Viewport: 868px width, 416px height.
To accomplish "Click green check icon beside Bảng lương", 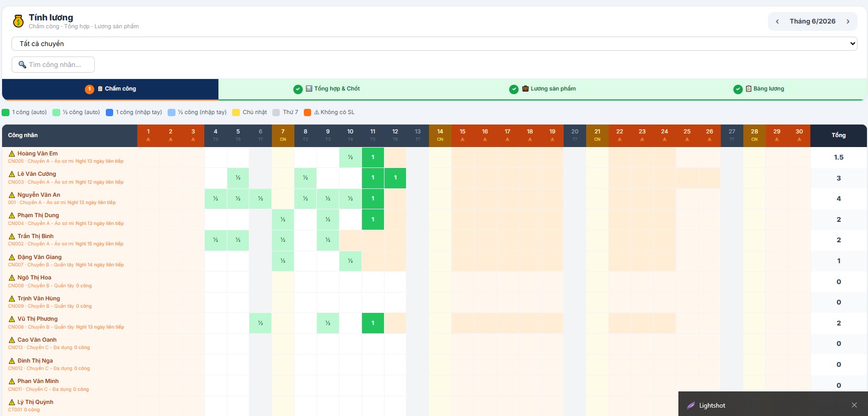I will click(738, 89).
